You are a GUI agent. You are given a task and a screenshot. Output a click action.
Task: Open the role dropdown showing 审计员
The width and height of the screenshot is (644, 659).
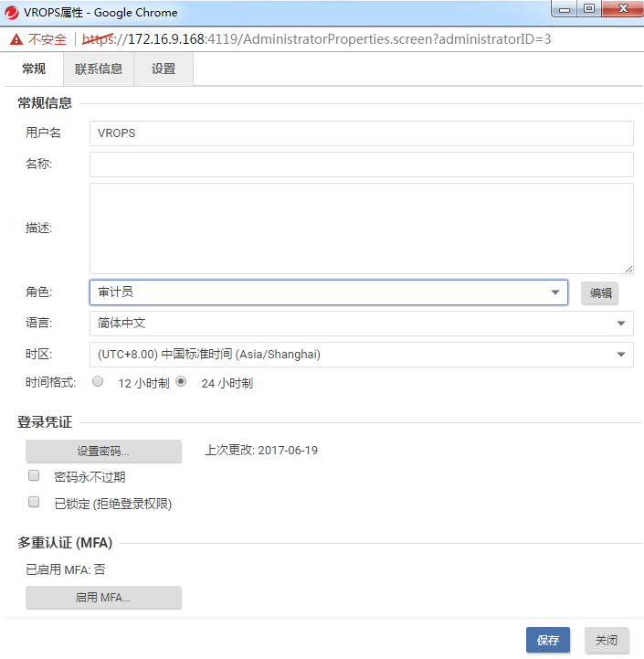tap(329, 292)
